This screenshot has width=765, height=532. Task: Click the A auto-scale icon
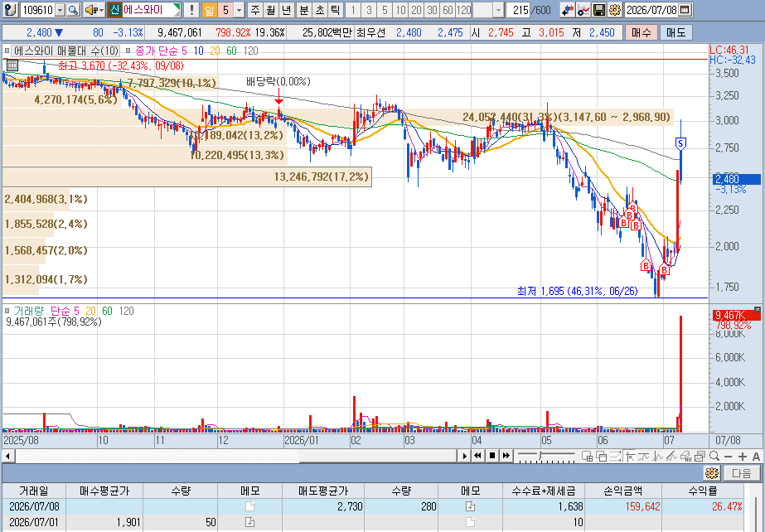[x=756, y=457]
